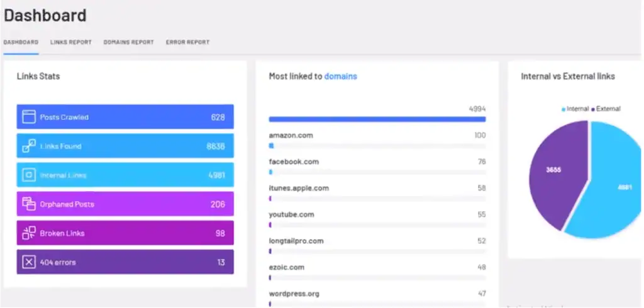Viewport: 644px width, 308px height.
Task: Click the 404 errors X icon
Action: click(29, 262)
